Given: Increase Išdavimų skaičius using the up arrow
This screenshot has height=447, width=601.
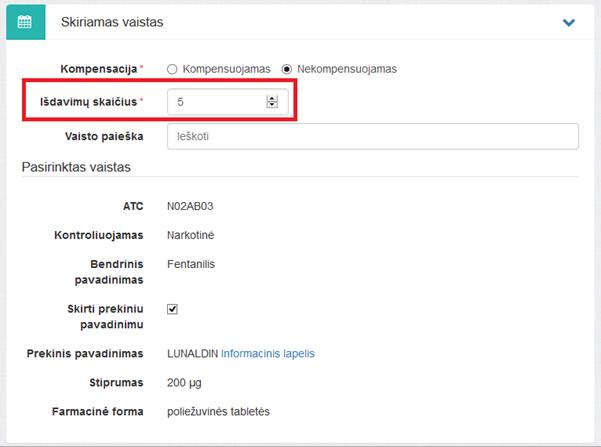Looking at the screenshot, I should pyautogui.click(x=271, y=98).
